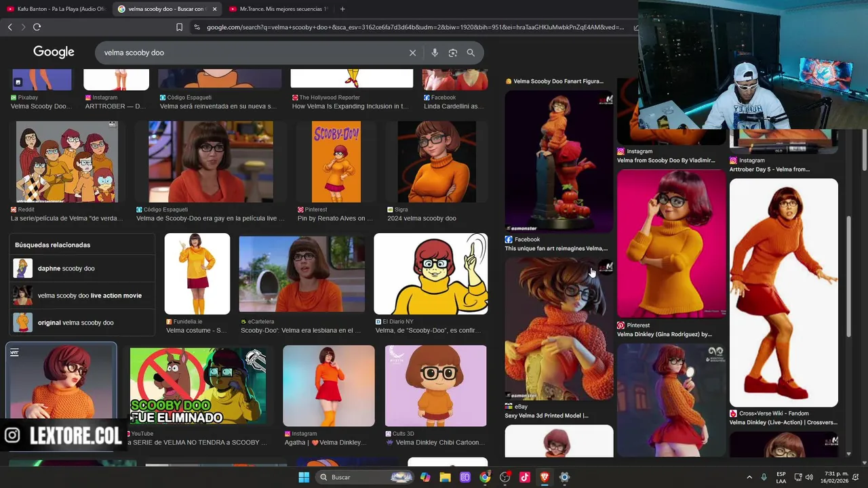The width and height of the screenshot is (868, 488).
Task: Click 'Arttrober Day 5 - Velma from' caption
Action: (x=770, y=169)
